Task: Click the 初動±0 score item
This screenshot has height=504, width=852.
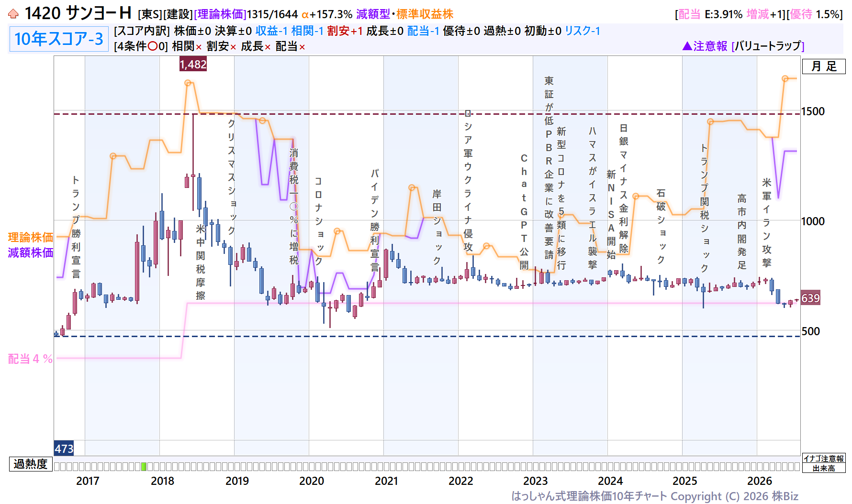Action: [543, 31]
